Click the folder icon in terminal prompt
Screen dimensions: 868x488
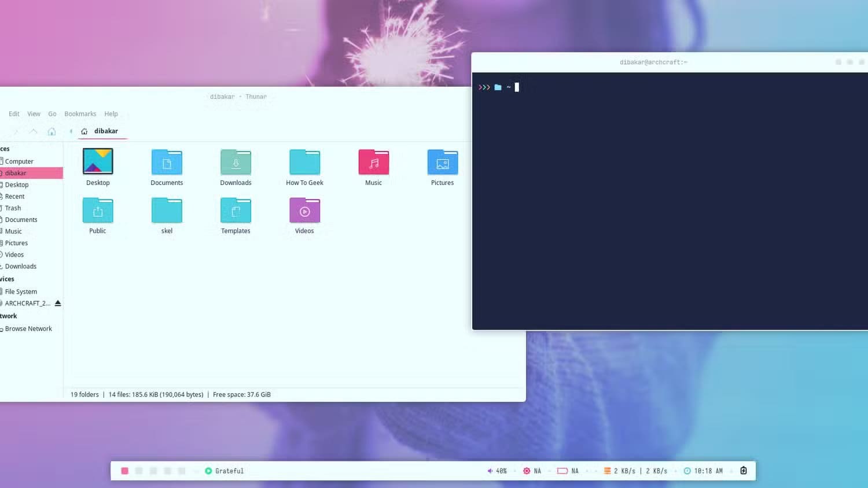tap(498, 87)
